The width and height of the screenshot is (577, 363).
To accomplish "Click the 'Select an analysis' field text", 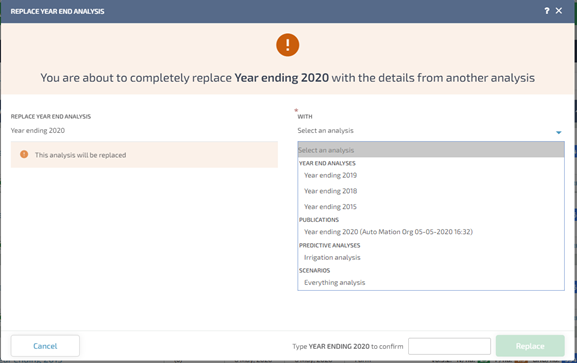I will coord(325,130).
